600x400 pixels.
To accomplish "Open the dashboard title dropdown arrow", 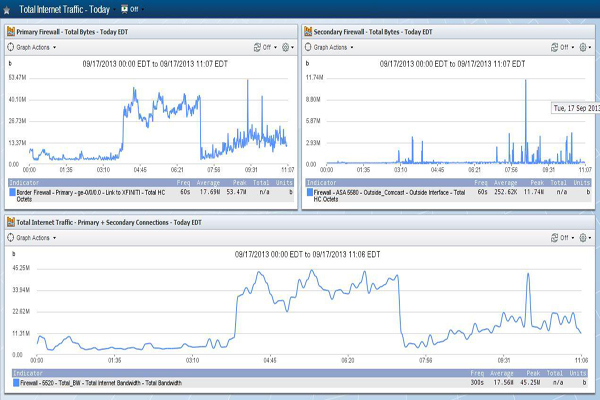I will click(x=113, y=9).
